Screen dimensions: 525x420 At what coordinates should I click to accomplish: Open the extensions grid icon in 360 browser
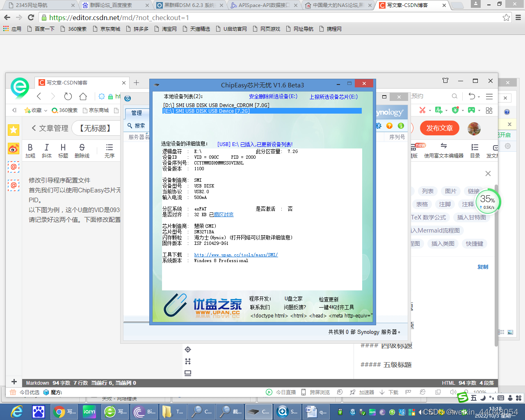(489, 110)
